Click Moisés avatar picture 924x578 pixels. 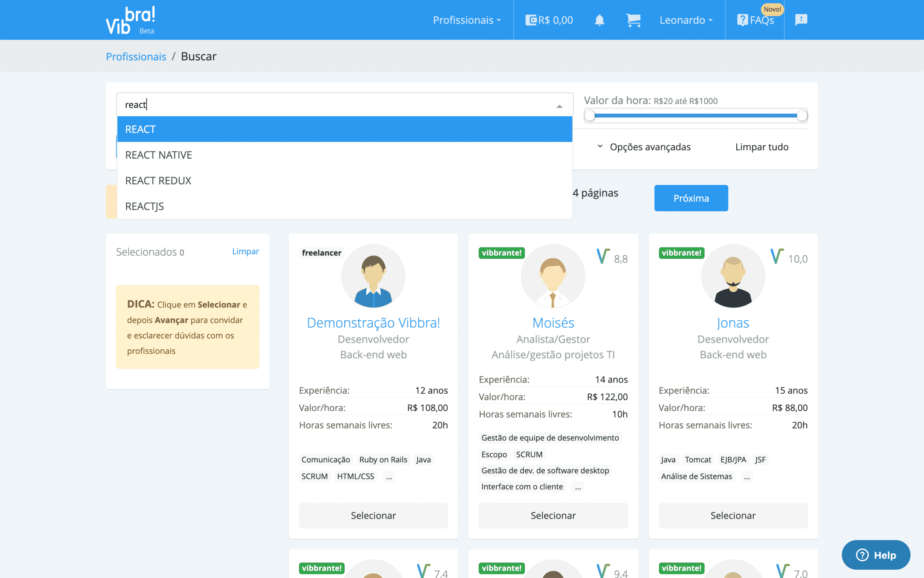(553, 276)
